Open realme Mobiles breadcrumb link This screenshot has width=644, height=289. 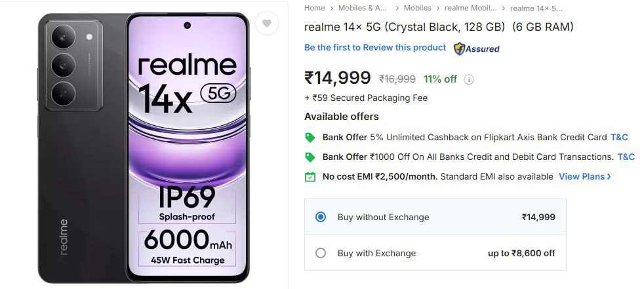[x=471, y=8]
